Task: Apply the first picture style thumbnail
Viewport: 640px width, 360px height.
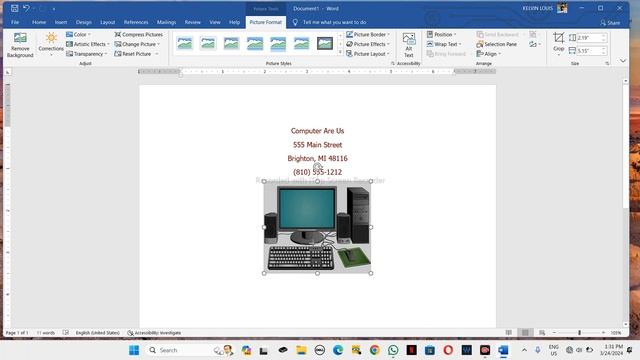Action: tap(185, 43)
